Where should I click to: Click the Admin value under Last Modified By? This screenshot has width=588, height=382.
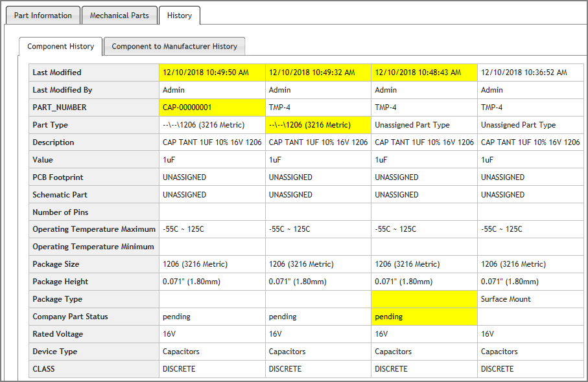tap(173, 89)
